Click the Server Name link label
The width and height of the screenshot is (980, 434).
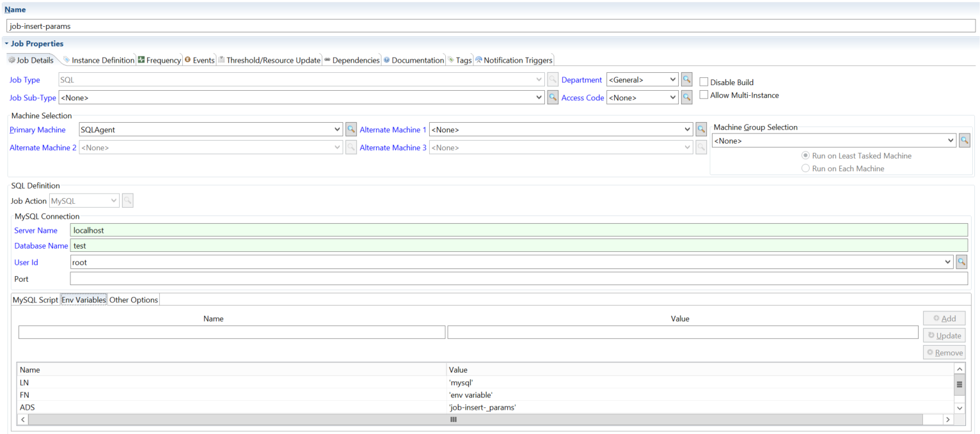[36, 231]
